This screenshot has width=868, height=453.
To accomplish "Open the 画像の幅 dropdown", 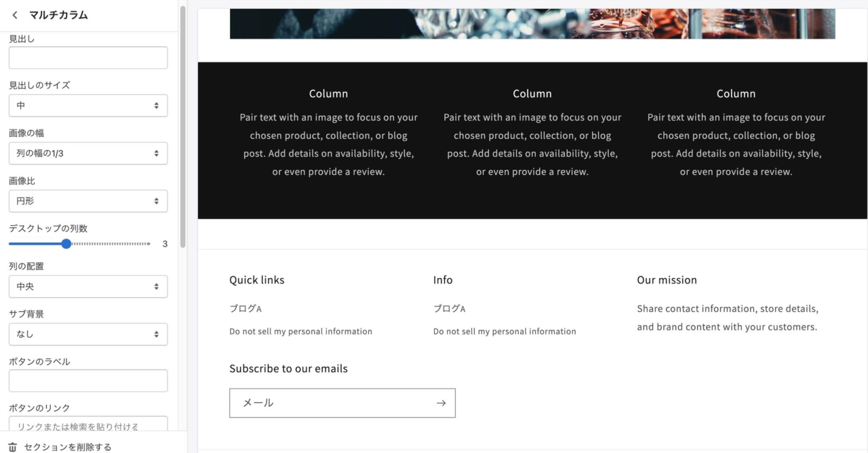I will 88,153.
